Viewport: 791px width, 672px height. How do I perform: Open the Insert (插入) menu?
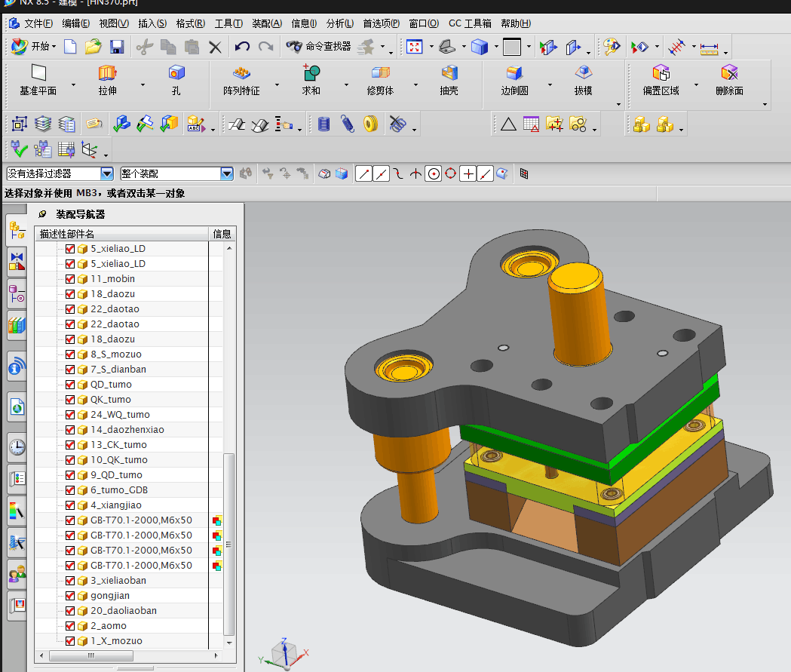point(152,23)
